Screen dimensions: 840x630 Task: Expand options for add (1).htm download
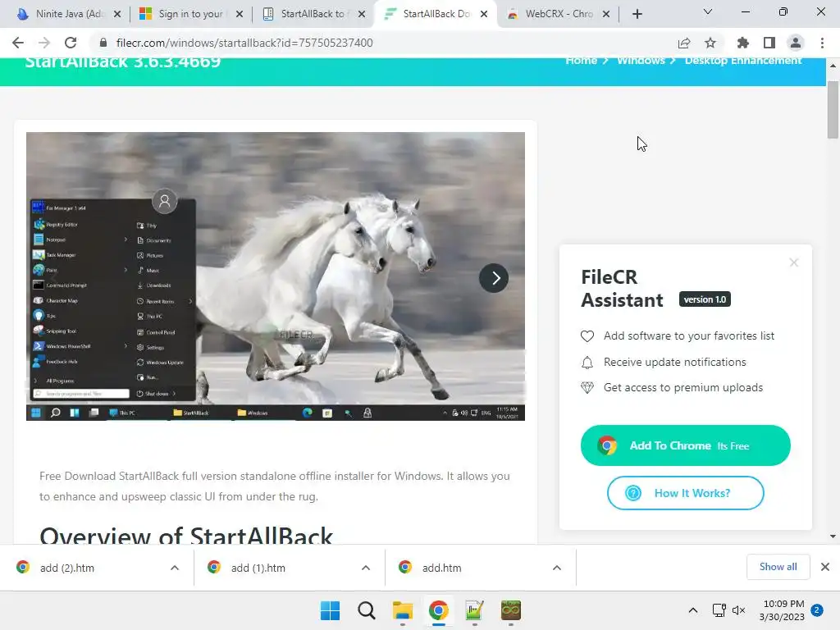click(x=366, y=568)
